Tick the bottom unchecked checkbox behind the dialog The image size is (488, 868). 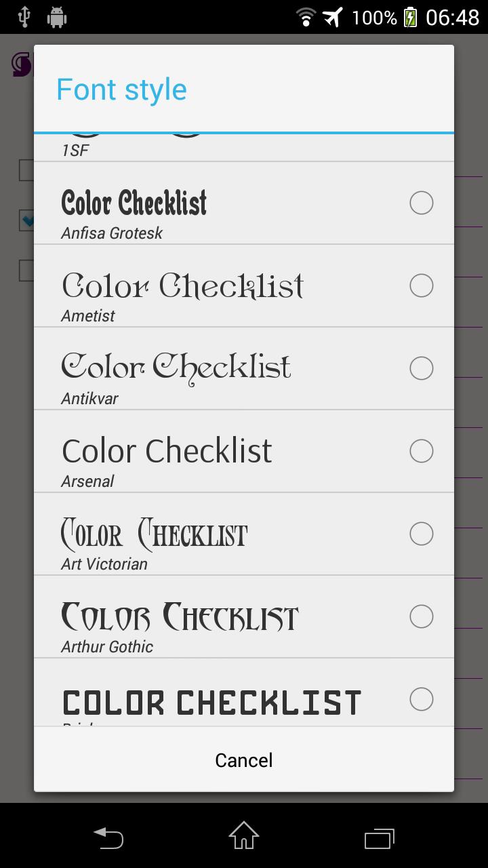26,270
